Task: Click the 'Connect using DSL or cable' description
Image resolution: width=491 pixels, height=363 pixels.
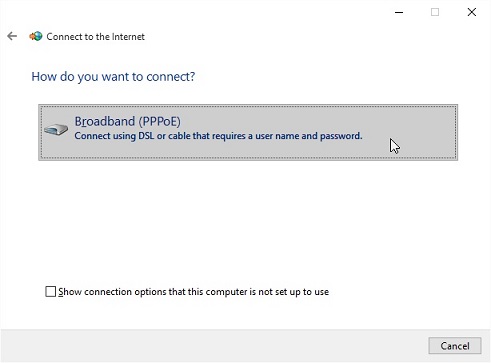Action: [x=218, y=136]
